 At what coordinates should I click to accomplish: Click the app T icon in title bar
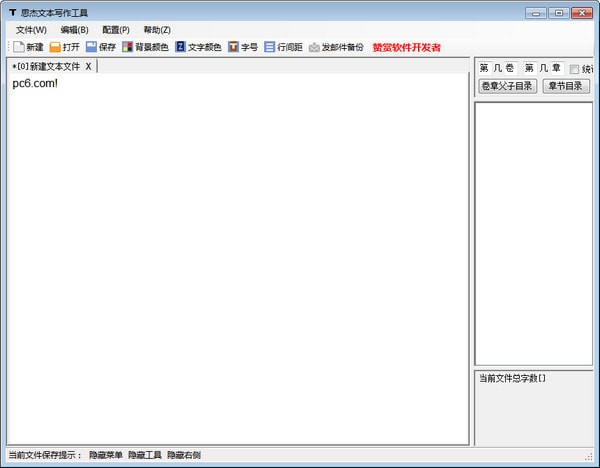(13, 13)
